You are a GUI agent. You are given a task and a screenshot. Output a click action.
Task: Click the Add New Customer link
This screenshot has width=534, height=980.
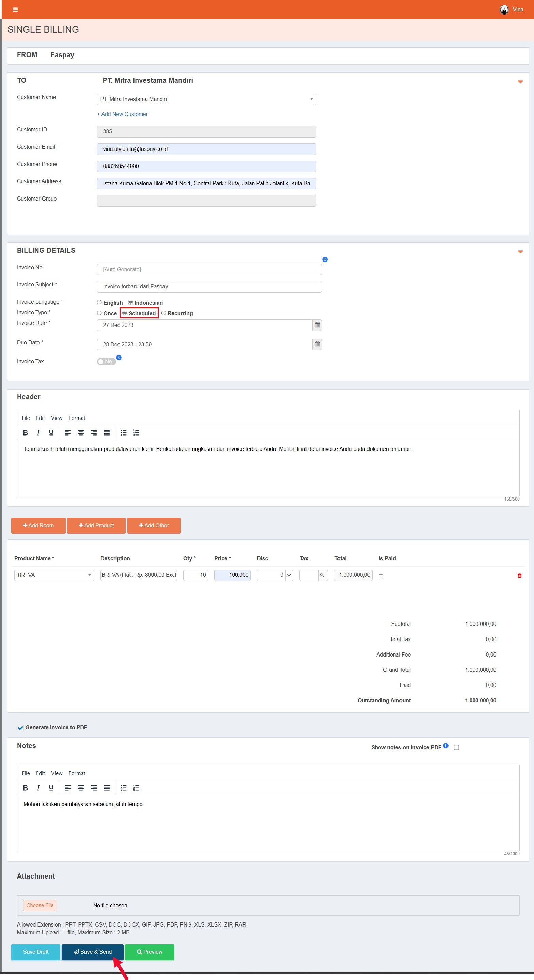coord(122,114)
